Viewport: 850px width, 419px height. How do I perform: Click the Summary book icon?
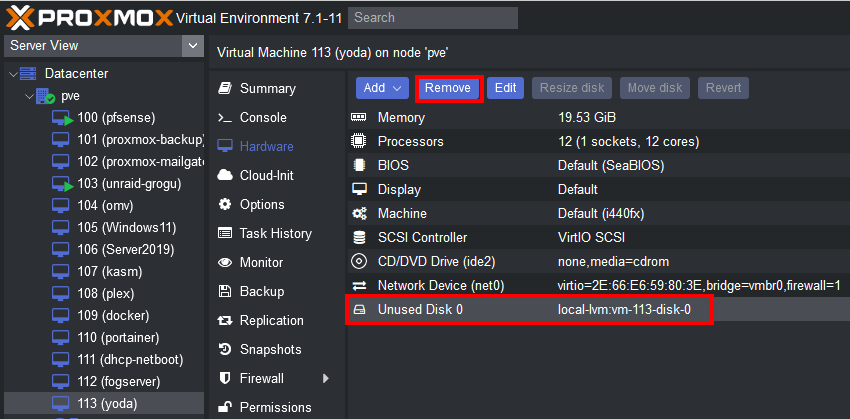pyautogui.click(x=224, y=88)
